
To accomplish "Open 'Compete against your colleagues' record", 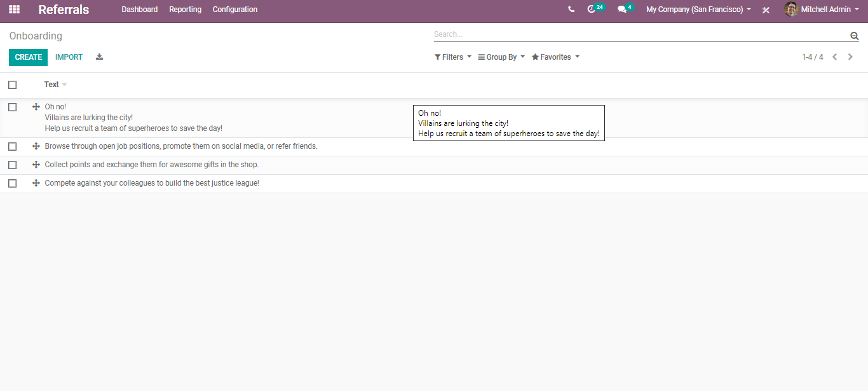I will pos(152,183).
